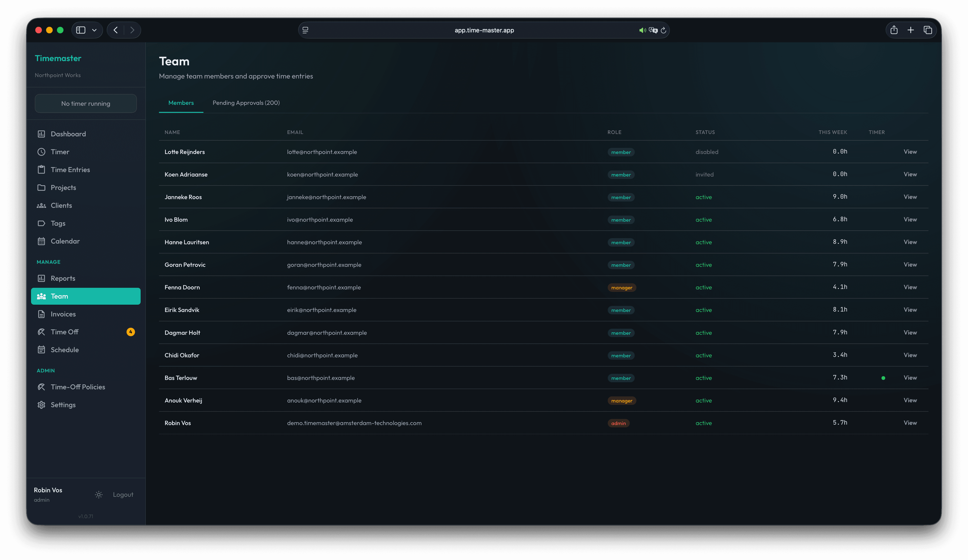
Task: Click the audio speaker icon in address bar
Action: (642, 30)
